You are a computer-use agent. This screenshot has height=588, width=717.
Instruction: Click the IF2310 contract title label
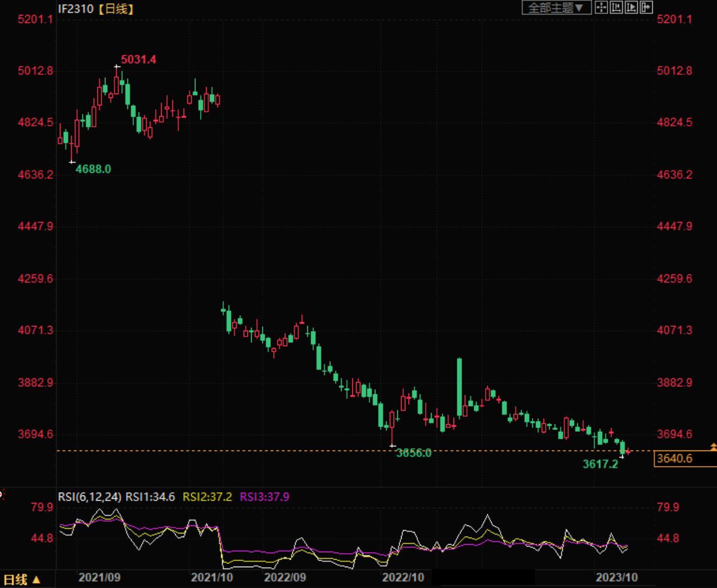point(76,9)
